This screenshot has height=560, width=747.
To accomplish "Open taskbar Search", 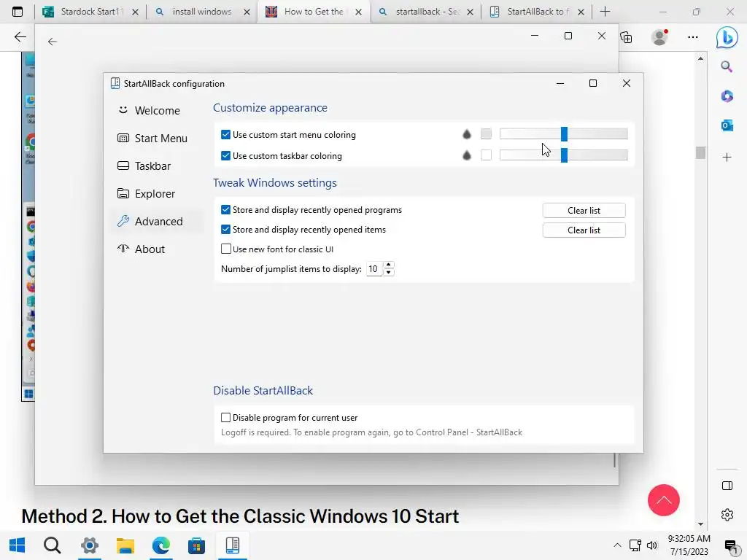I will pyautogui.click(x=53, y=545).
